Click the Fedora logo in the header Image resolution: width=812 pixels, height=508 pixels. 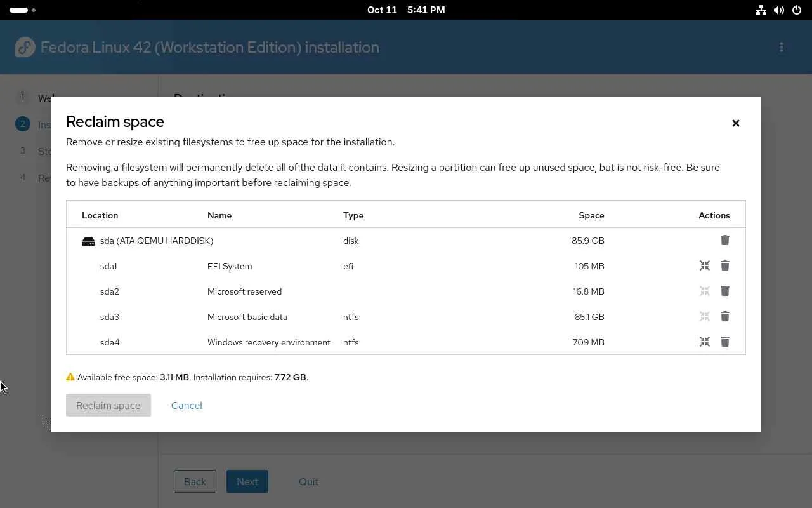[25, 47]
